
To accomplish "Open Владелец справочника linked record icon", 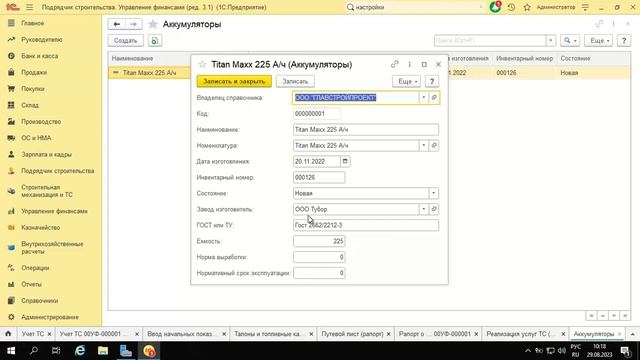I will tap(434, 98).
